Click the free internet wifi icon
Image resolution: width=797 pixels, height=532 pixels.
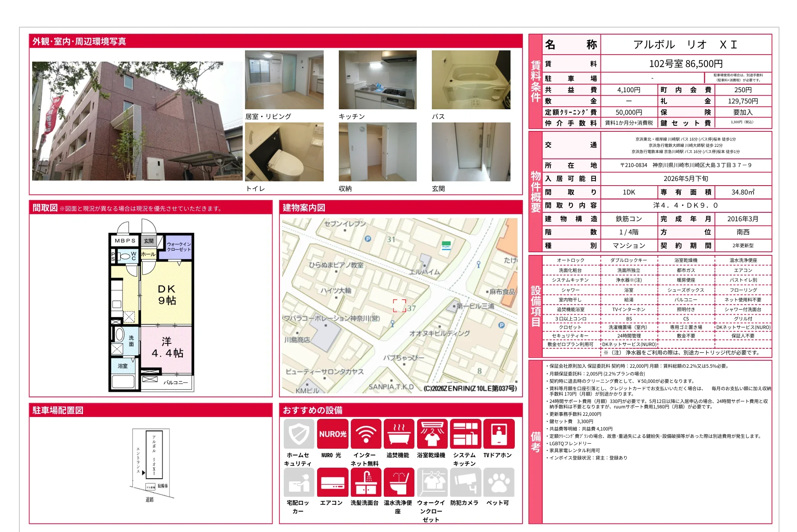point(366,434)
